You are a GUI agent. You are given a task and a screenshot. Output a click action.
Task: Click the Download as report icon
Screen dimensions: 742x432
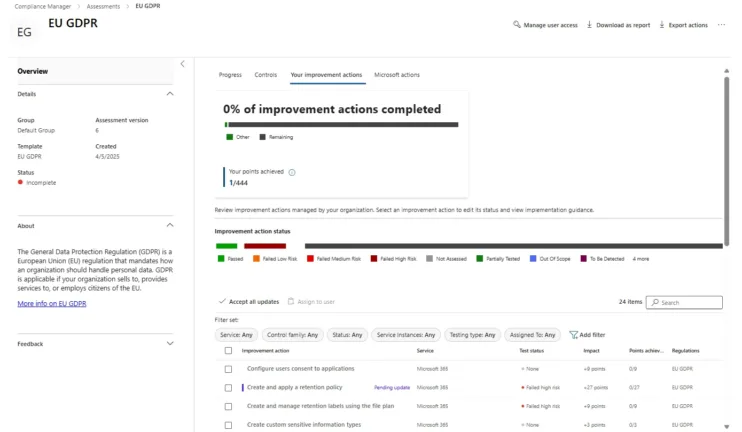point(590,25)
